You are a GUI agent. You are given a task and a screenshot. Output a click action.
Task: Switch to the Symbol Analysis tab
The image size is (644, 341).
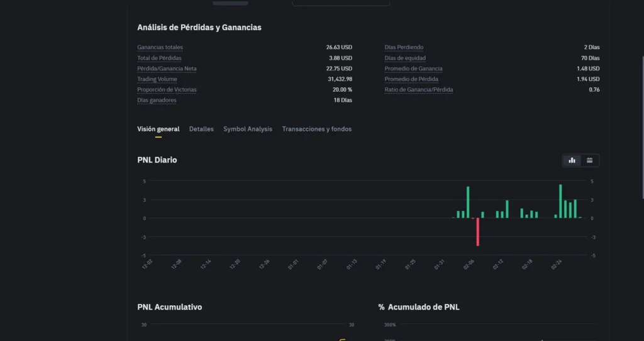248,129
